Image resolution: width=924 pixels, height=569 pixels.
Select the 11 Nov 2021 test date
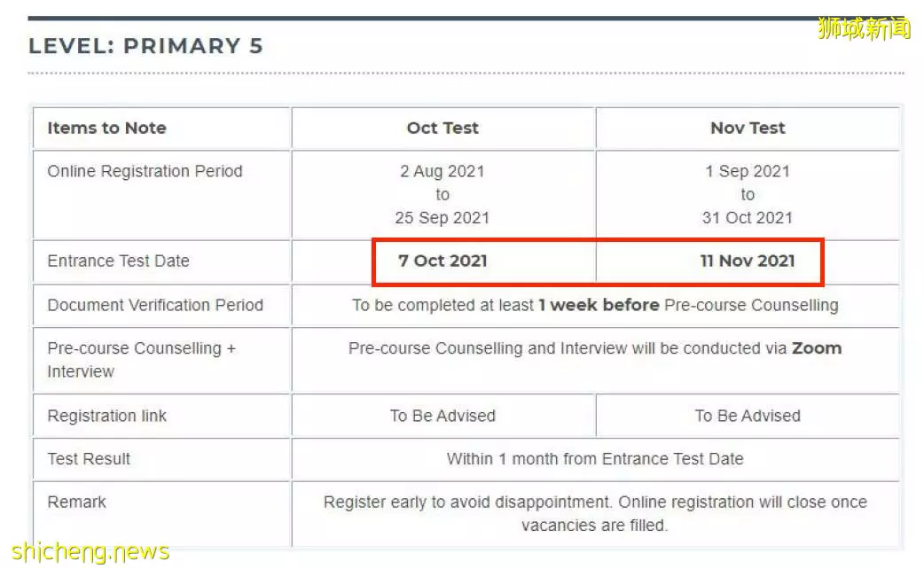[x=748, y=261]
